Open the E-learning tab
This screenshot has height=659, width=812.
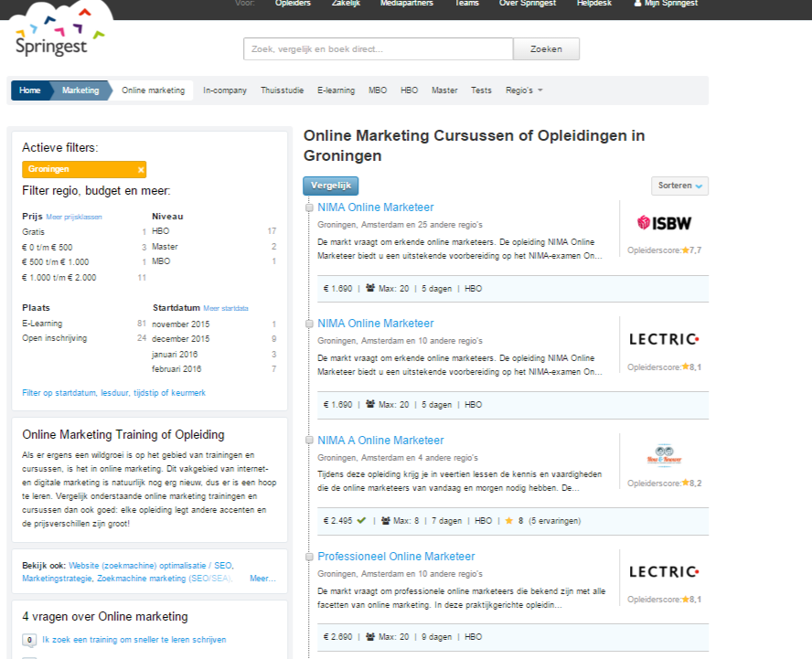(x=337, y=90)
